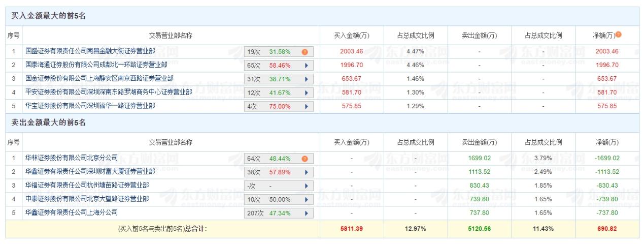Expand arrow in 华宝证券 深圳福华一路 row
Viewport: 644px width, 244px height.
point(307,107)
